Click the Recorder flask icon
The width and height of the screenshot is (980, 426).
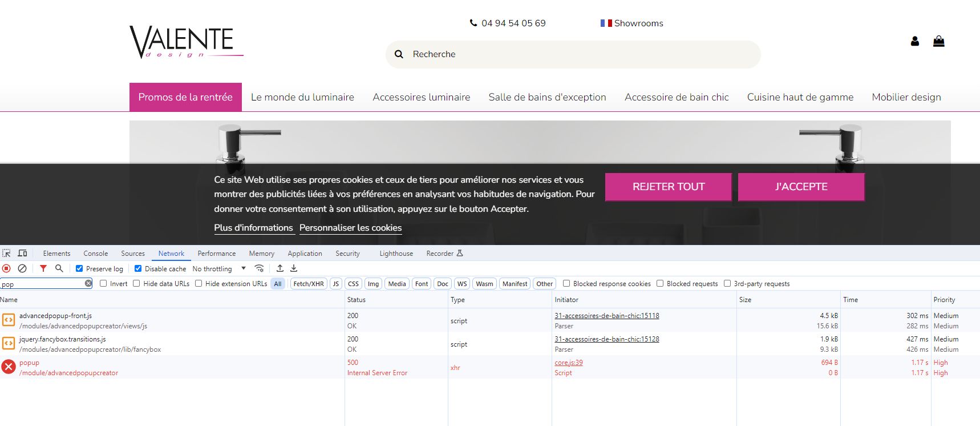[460, 253]
